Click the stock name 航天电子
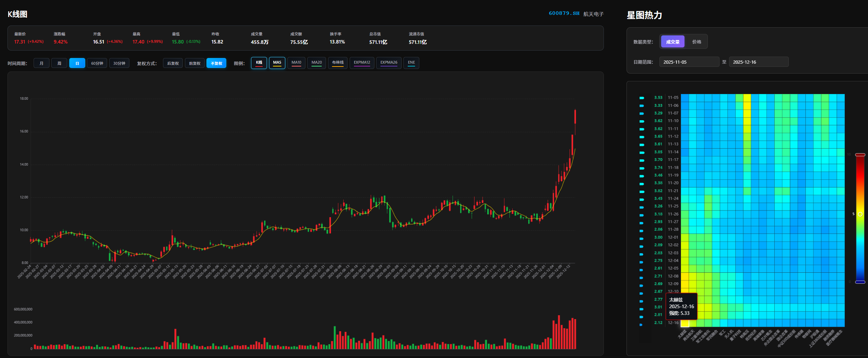Viewport: 868px width, 358px height. pyautogui.click(x=593, y=14)
